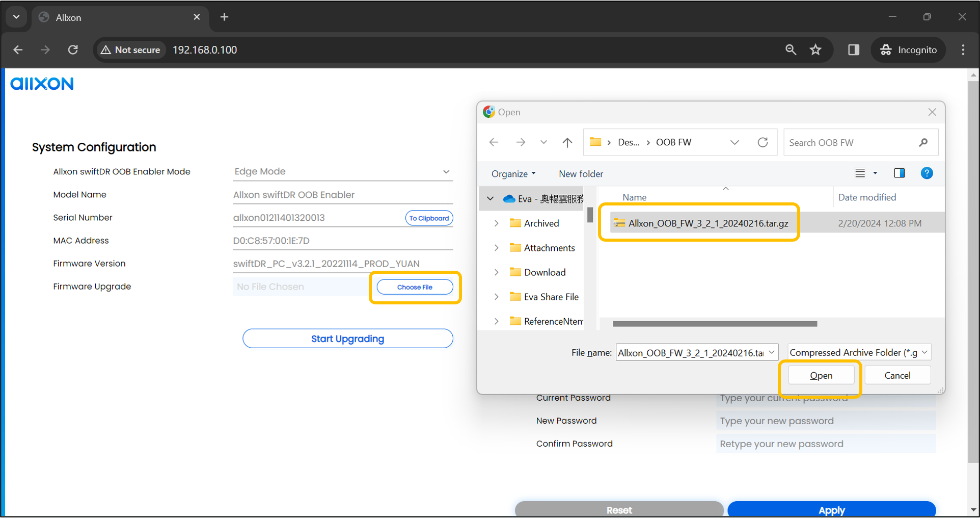Screen dimensions: 980x518
Task: Open the Compressed Archive Folder type dropdown
Action: (859, 352)
